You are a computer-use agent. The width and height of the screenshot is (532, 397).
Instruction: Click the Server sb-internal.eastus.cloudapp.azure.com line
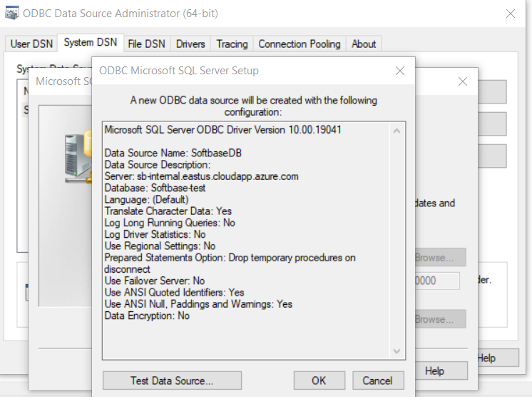202,176
